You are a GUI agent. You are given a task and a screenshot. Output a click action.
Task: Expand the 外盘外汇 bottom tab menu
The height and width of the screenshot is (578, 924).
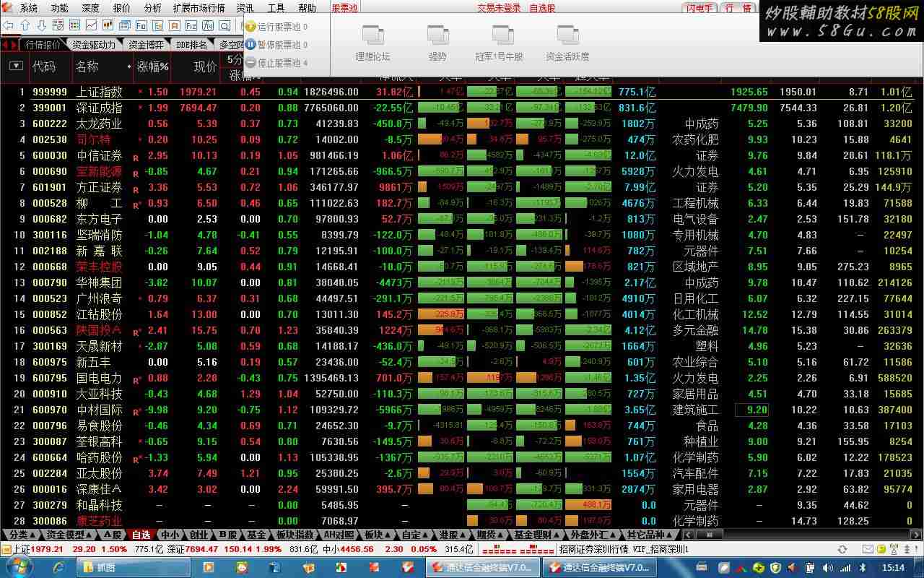click(593, 535)
